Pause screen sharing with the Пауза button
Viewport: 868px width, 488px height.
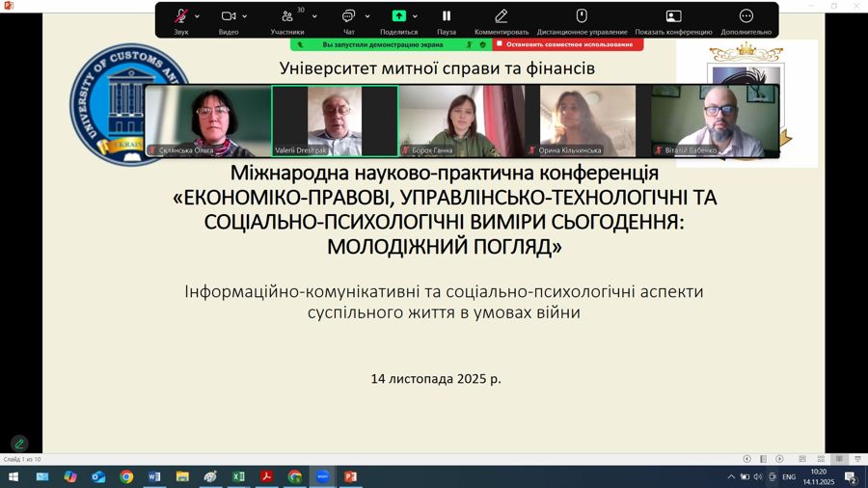click(447, 17)
